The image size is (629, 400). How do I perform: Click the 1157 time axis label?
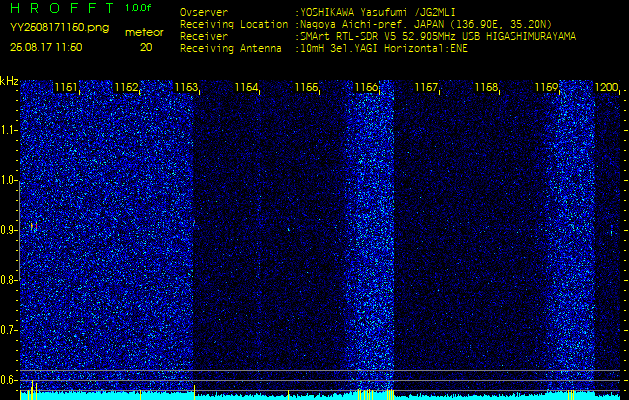(426, 87)
